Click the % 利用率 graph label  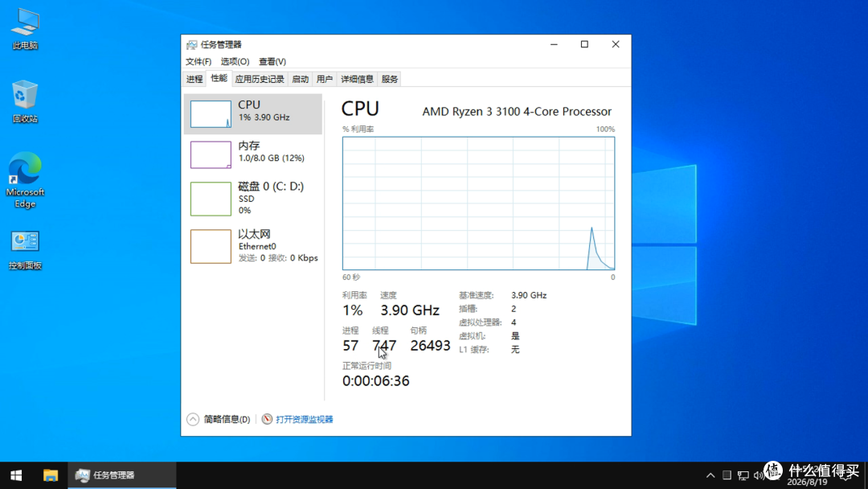[358, 129]
